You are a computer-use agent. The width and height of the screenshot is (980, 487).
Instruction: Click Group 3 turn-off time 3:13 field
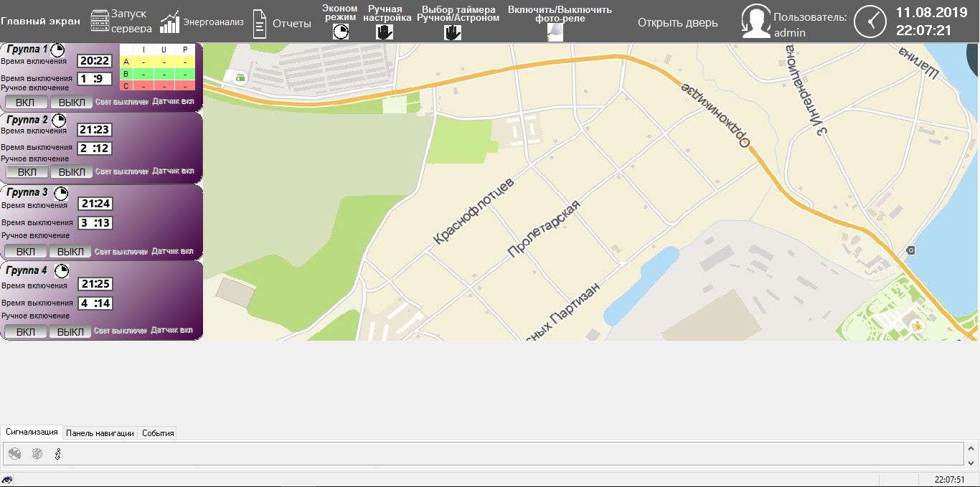coord(95,222)
